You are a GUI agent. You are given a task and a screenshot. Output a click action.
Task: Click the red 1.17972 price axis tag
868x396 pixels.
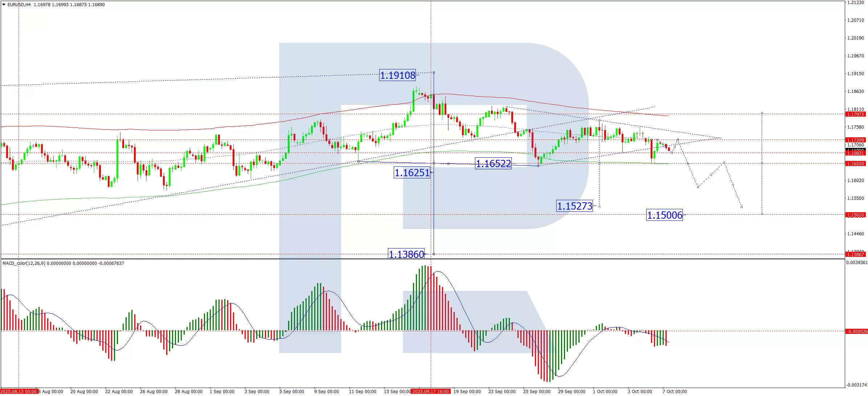tap(855, 114)
